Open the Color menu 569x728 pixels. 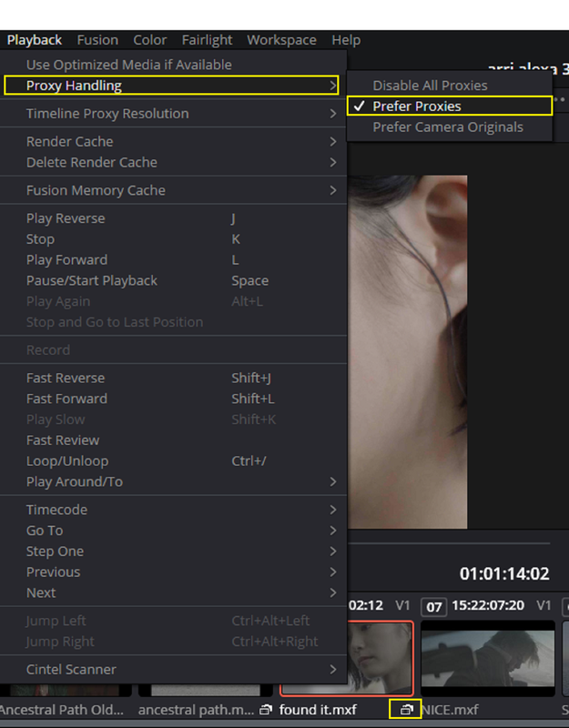[x=149, y=40]
